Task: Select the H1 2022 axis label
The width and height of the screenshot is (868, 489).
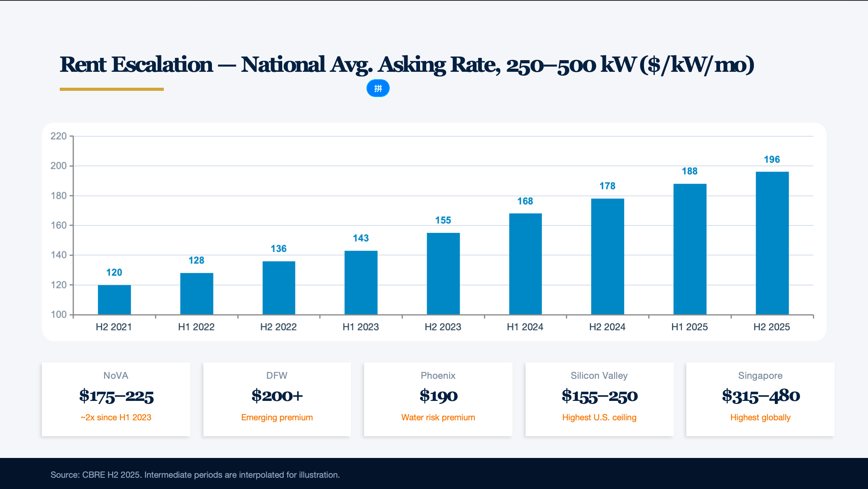Action: point(196,327)
